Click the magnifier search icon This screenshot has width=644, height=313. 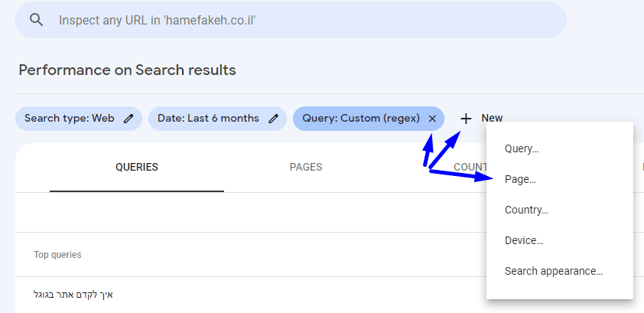pos(36,20)
